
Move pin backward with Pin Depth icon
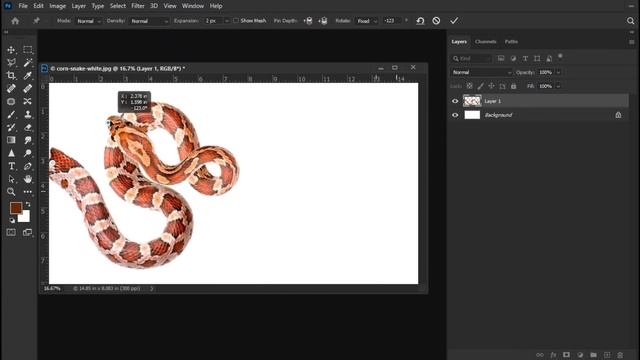(323, 21)
